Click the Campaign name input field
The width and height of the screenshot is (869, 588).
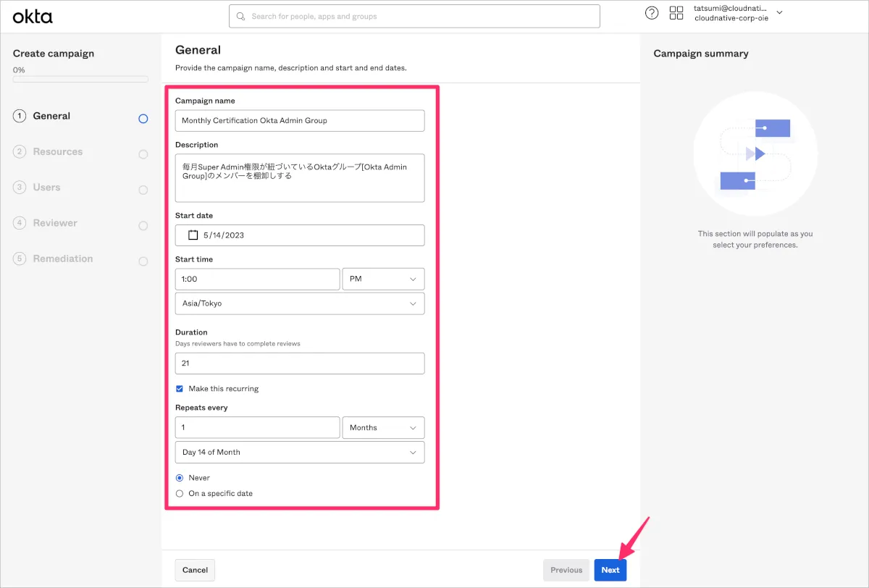click(x=300, y=121)
